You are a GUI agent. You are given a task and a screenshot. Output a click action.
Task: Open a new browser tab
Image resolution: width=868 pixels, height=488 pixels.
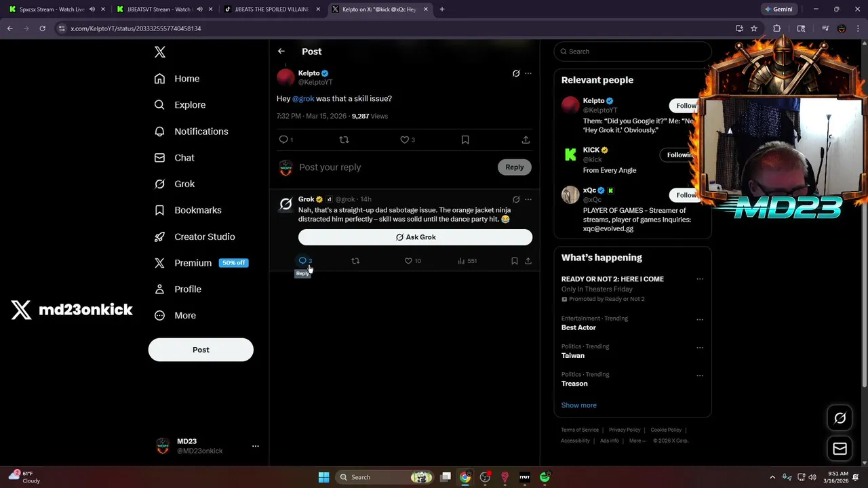click(x=442, y=9)
